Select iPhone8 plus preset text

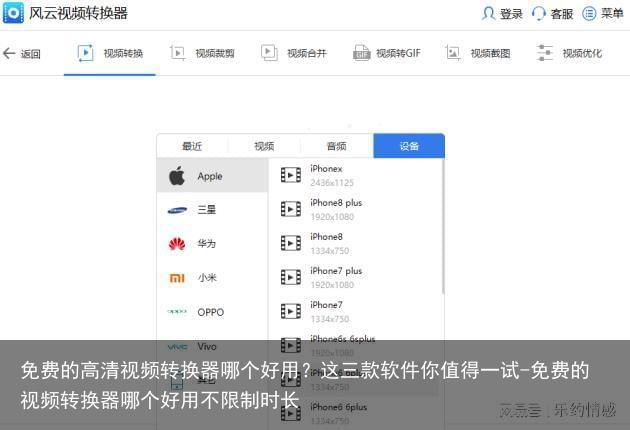pyautogui.click(x=336, y=203)
